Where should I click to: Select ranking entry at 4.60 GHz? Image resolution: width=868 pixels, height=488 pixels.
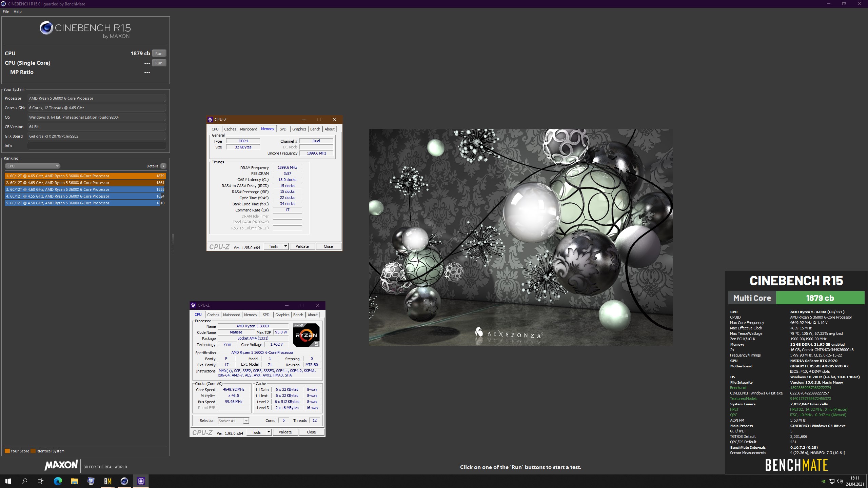coord(85,189)
